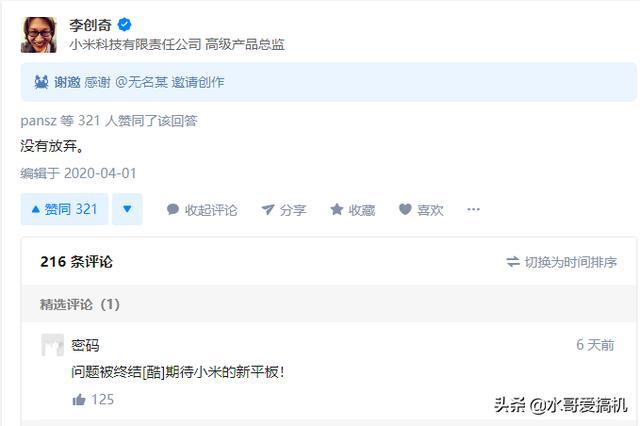Like the comment with thumbs-up icon

[79, 400]
